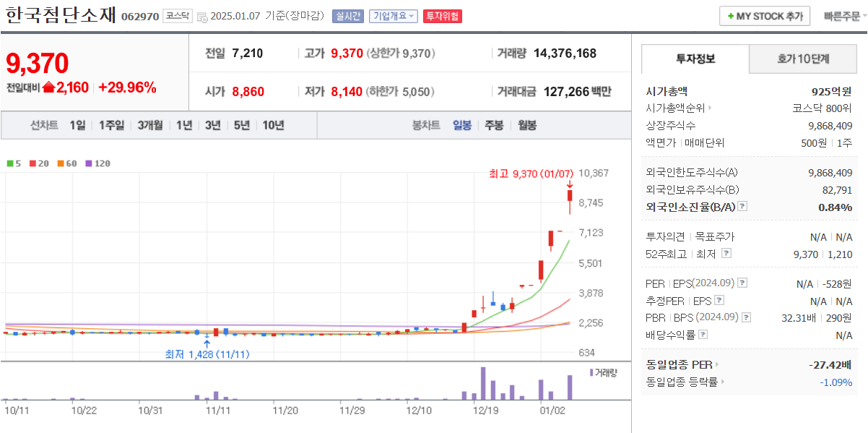Click the help icon next to 추정PER EPS

(719, 300)
